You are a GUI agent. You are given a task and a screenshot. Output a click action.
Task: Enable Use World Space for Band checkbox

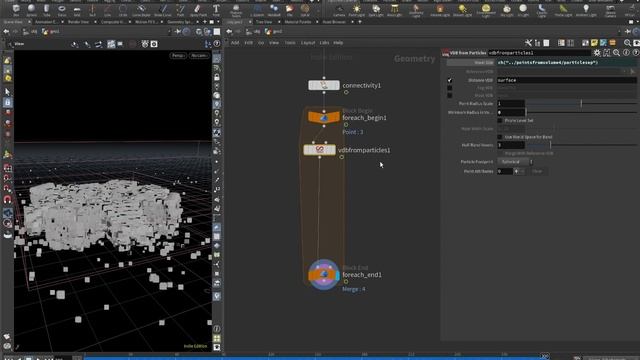(x=500, y=137)
